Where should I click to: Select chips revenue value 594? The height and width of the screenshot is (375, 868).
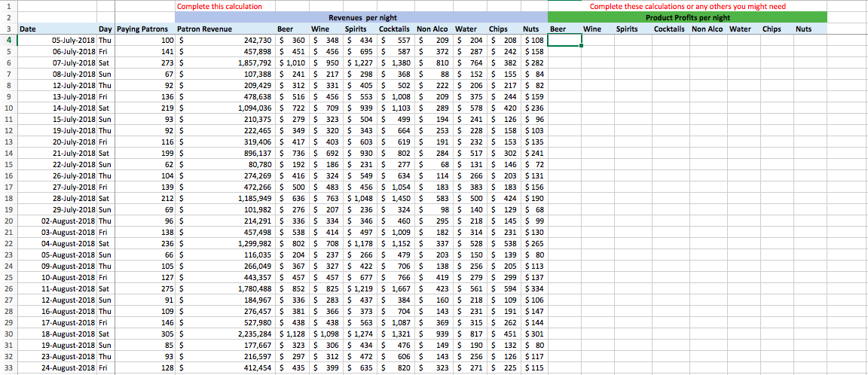coord(504,288)
